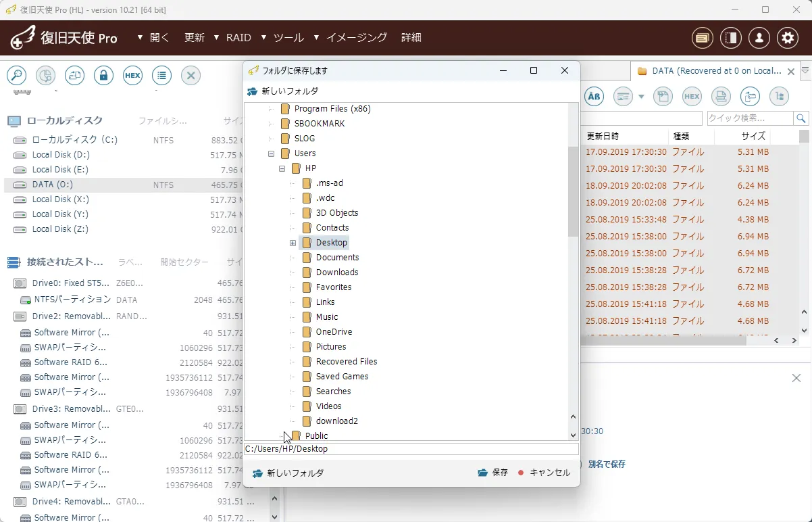Close the DATA recovered tab
Viewport: 812px width, 522px height.
pyautogui.click(x=792, y=71)
